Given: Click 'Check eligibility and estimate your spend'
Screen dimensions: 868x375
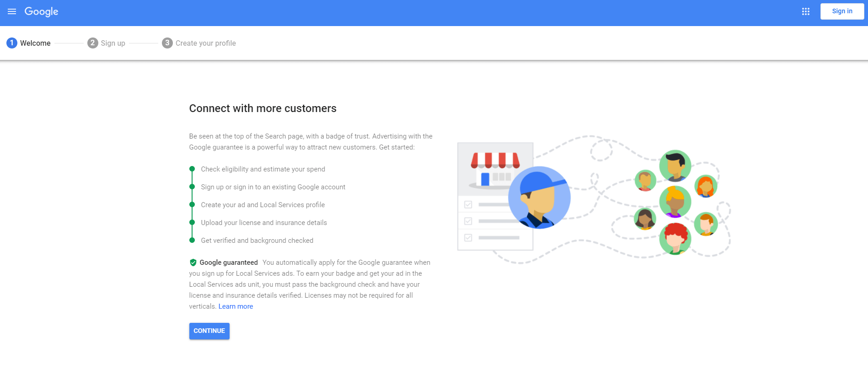Looking at the screenshot, I should tap(263, 169).
